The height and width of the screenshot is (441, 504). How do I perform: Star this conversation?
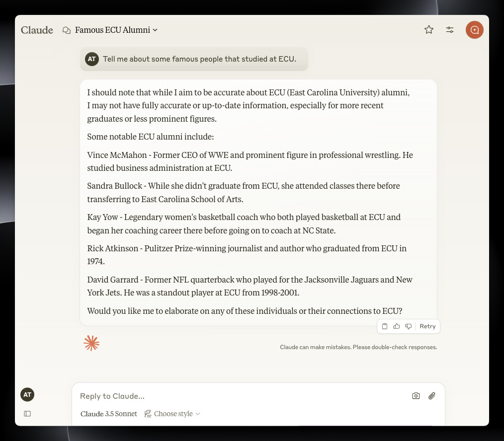coord(429,30)
